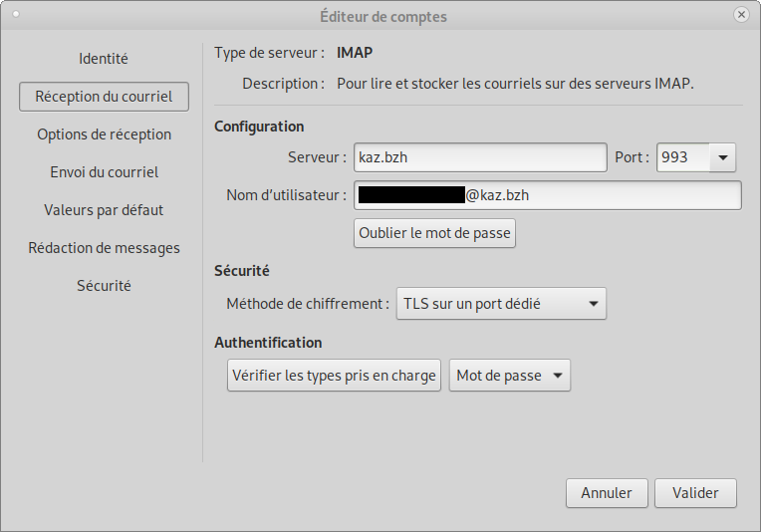Viewport: 761px width, 532px height.
Task: Expand the Port dropdown arrow
Action: tap(722, 157)
